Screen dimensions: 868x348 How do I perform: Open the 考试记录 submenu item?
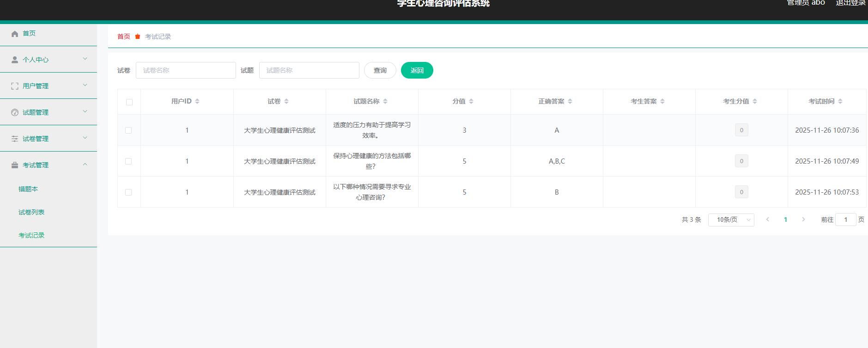click(x=31, y=235)
